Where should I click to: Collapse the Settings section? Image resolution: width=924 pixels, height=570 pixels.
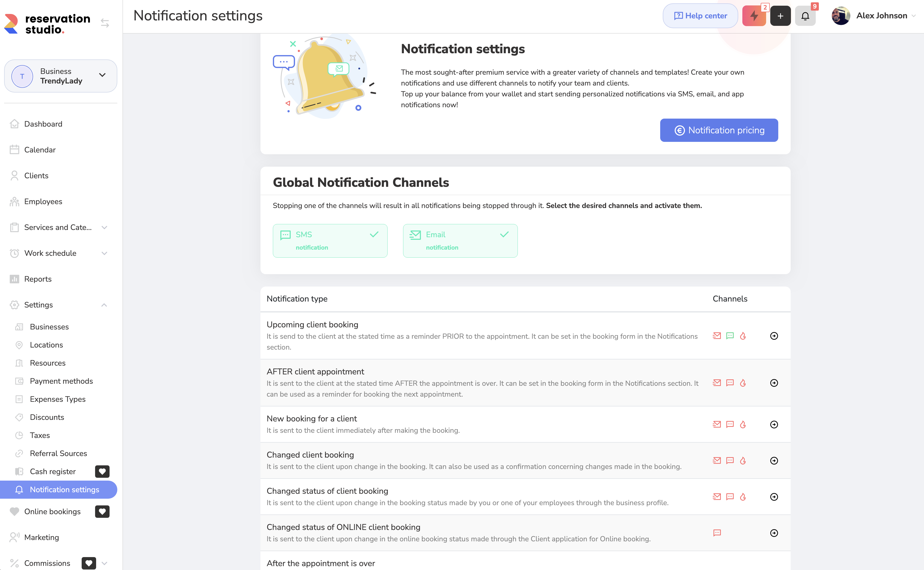104,305
